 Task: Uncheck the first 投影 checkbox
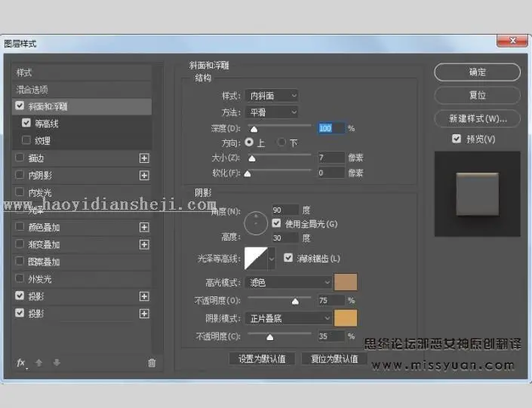tap(20, 296)
